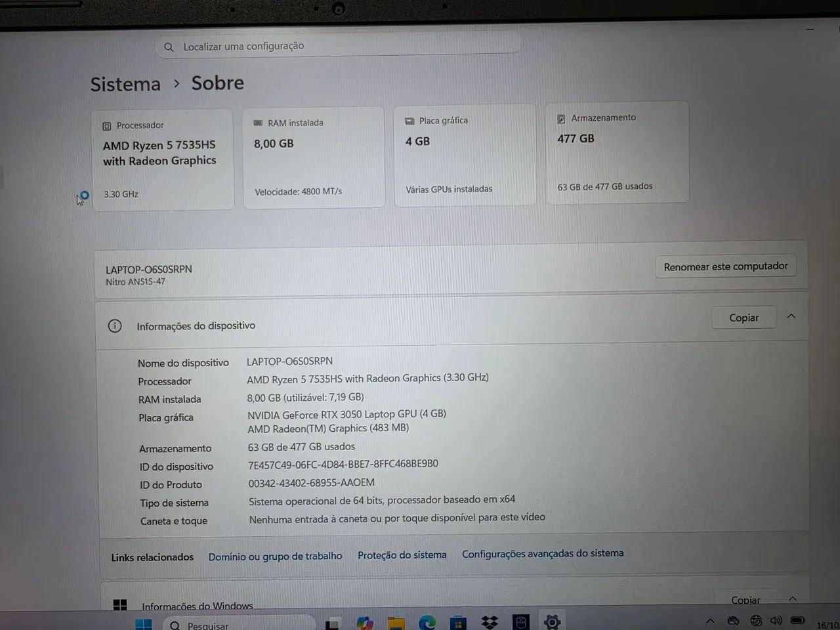Click the OneDrive cloud tray icon
This screenshot has width=840, height=630.
734,621
